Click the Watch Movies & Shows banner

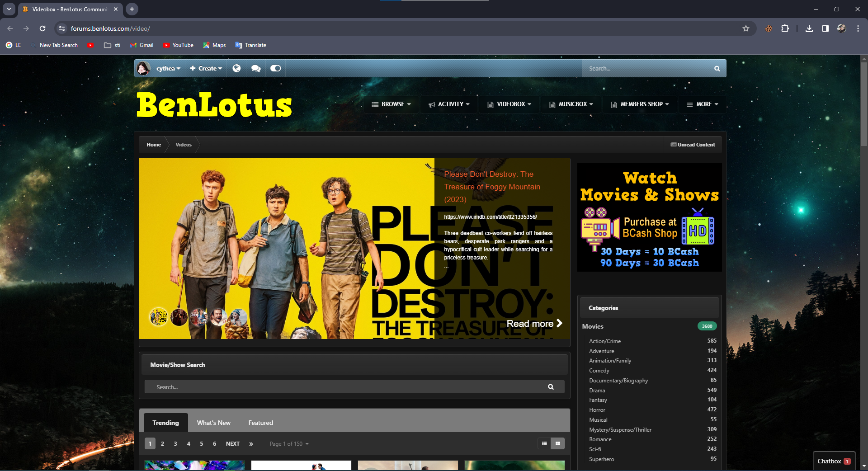click(x=649, y=217)
